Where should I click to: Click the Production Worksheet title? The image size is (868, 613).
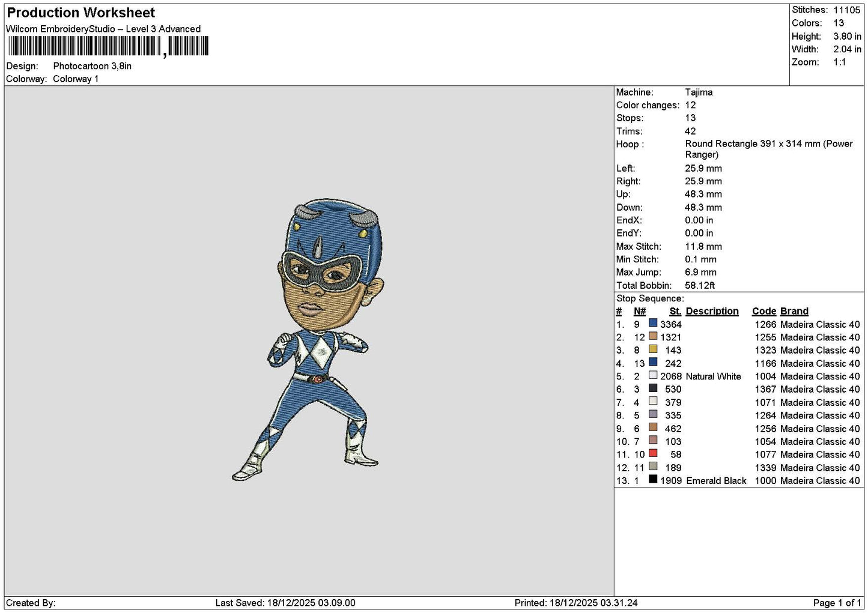pos(81,13)
